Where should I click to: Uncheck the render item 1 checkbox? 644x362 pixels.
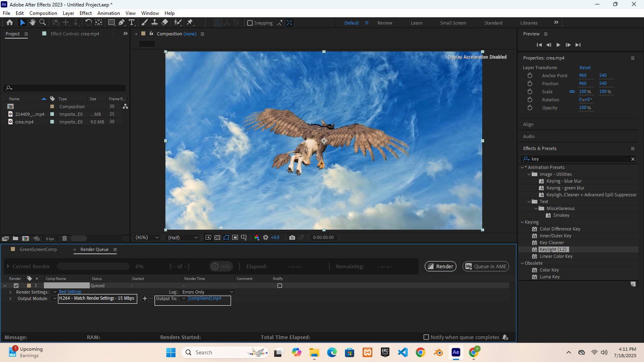coord(16,286)
